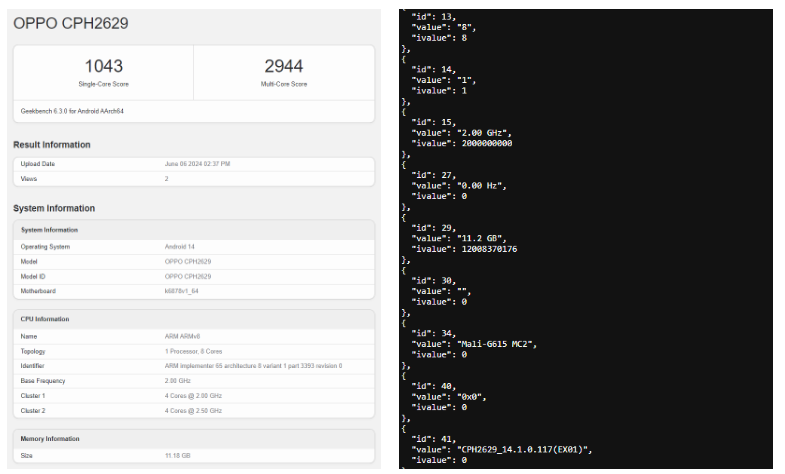Click the Identifier row label
The height and width of the screenshot is (474, 785).
32,366
